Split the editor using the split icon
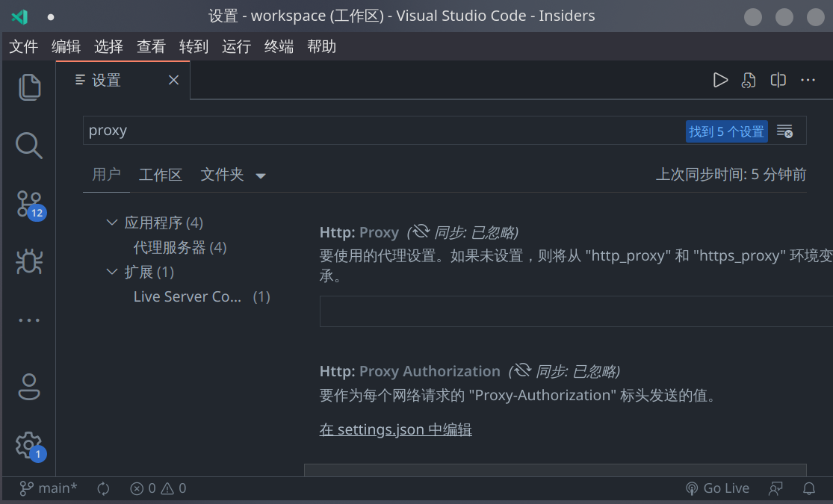This screenshot has height=504, width=833. coord(778,80)
